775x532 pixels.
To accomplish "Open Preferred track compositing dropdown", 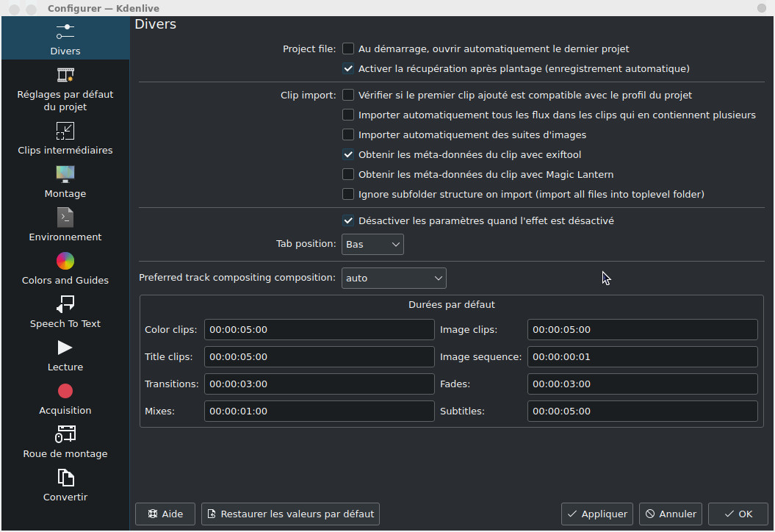I will tap(394, 278).
